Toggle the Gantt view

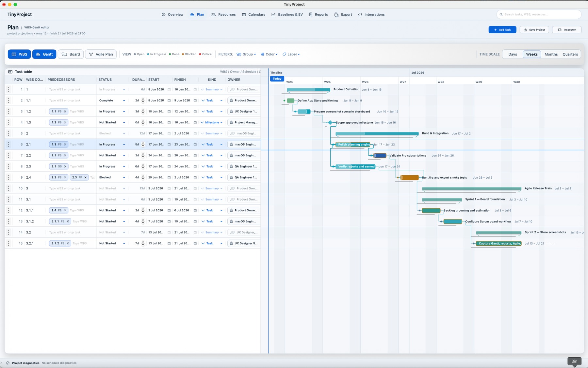click(x=44, y=54)
